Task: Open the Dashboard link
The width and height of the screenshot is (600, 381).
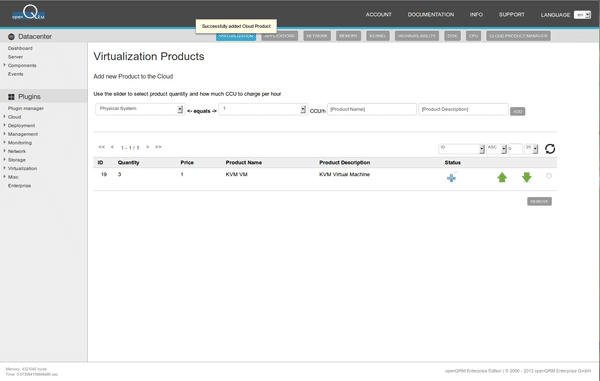Action: click(20, 48)
